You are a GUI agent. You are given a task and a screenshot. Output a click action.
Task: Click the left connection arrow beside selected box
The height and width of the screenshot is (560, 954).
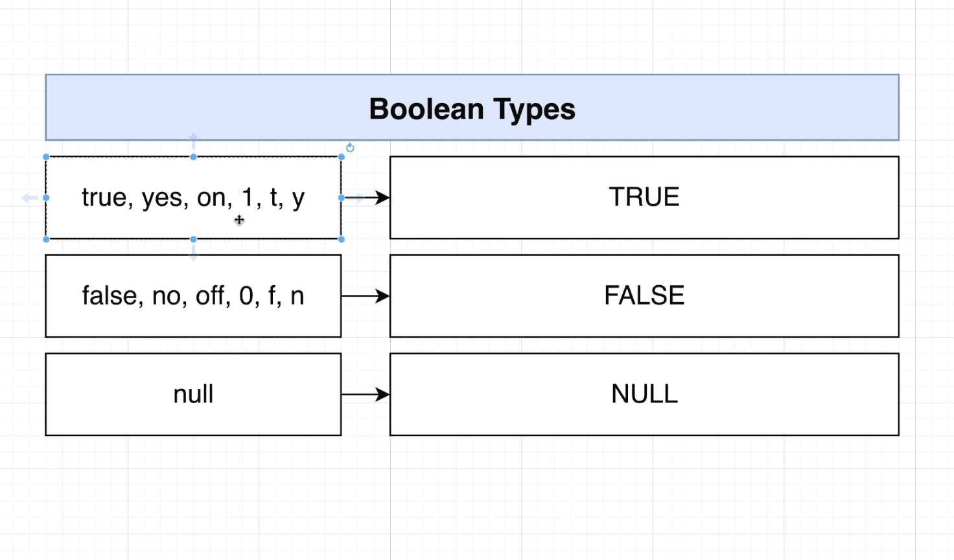pyautogui.click(x=29, y=198)
